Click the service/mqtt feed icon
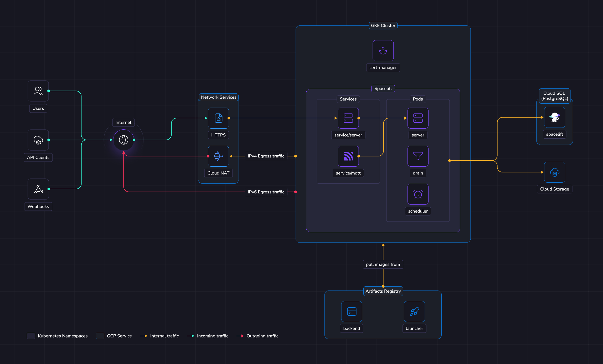 point(348,156)
